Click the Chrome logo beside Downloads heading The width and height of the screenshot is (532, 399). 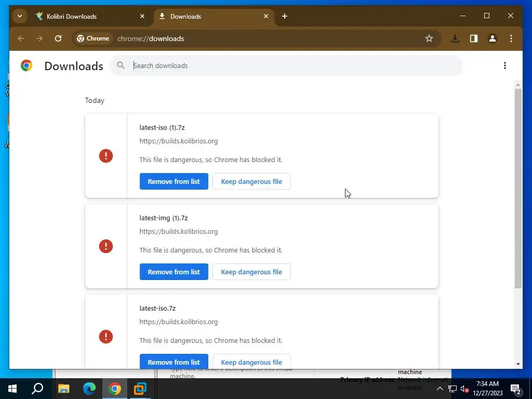coord(26,65)
